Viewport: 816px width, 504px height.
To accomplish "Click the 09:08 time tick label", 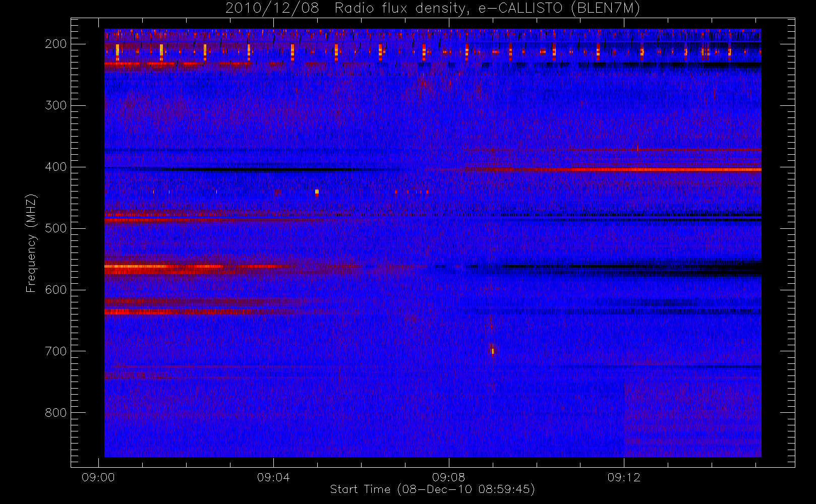I will (448, 477).
